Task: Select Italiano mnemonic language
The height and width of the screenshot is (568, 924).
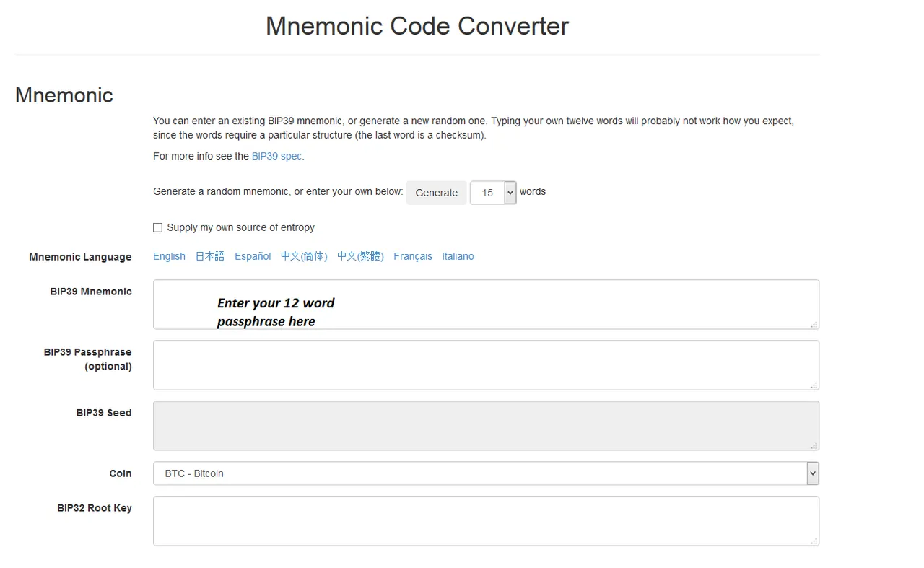Action: tap(458, 256)
